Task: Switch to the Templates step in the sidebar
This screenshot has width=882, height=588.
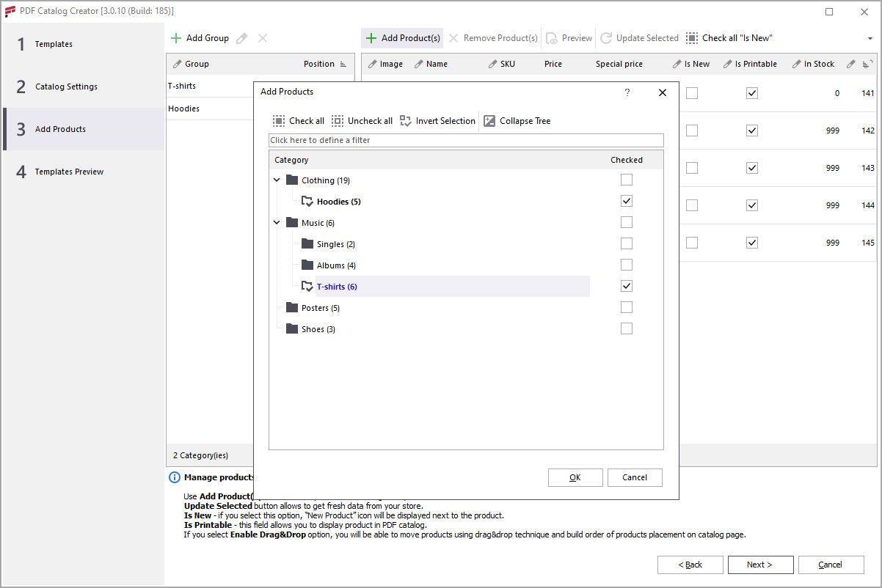Action: (x=53, y=44)
